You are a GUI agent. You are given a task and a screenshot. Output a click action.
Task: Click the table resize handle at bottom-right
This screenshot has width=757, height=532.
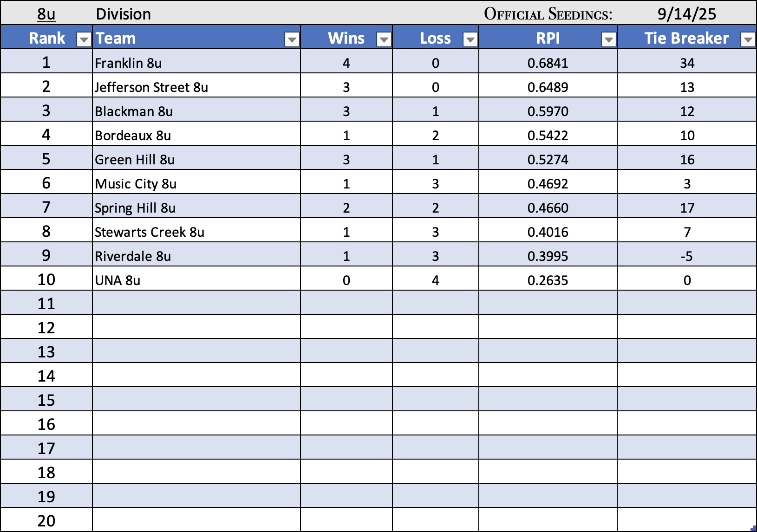tap(753, 529)
